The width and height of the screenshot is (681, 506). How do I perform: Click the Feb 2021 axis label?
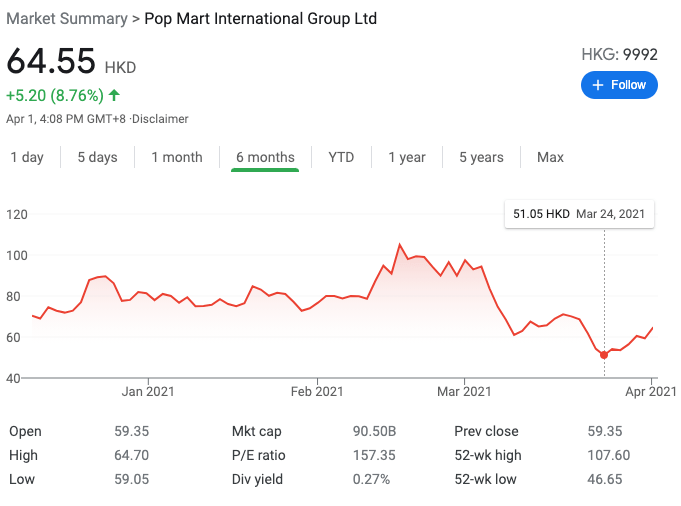[317, 392]
